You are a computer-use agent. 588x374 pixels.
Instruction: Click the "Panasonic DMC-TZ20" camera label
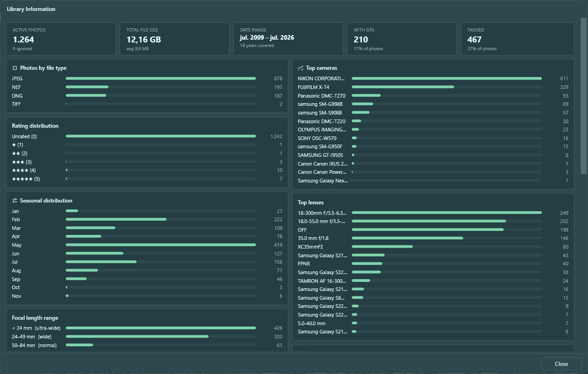(321, 121)
